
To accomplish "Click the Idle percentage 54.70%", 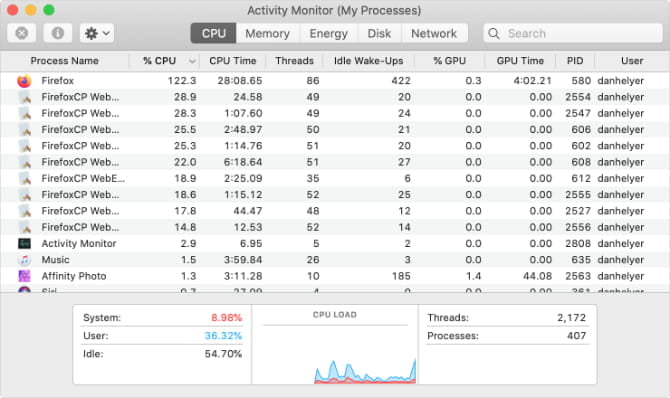I will (x=223, y=354).
